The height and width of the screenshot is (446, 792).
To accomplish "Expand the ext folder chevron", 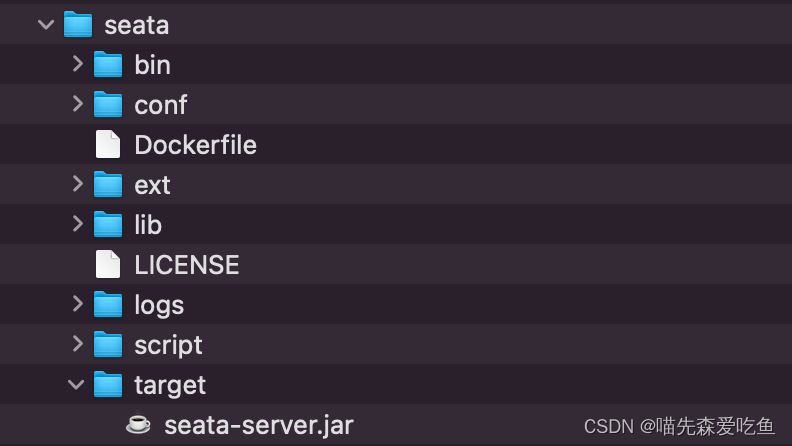I will 77,184.
